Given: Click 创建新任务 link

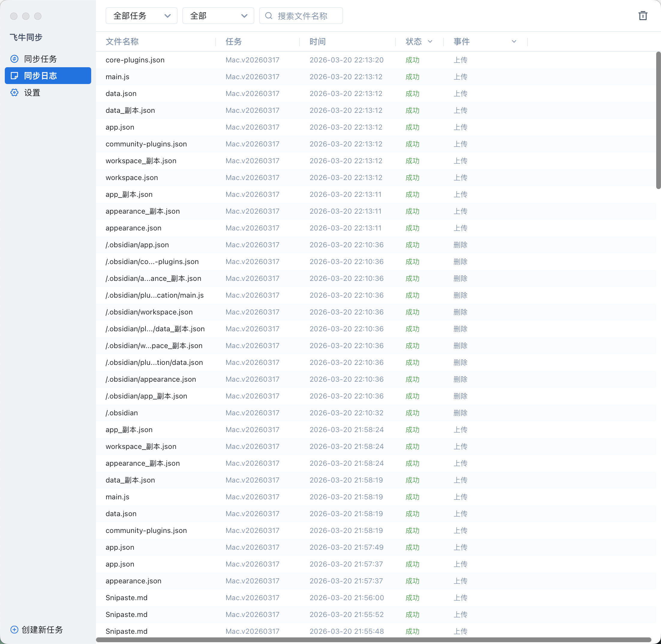Looking at the screenshot, I should [x=42, y=630].
